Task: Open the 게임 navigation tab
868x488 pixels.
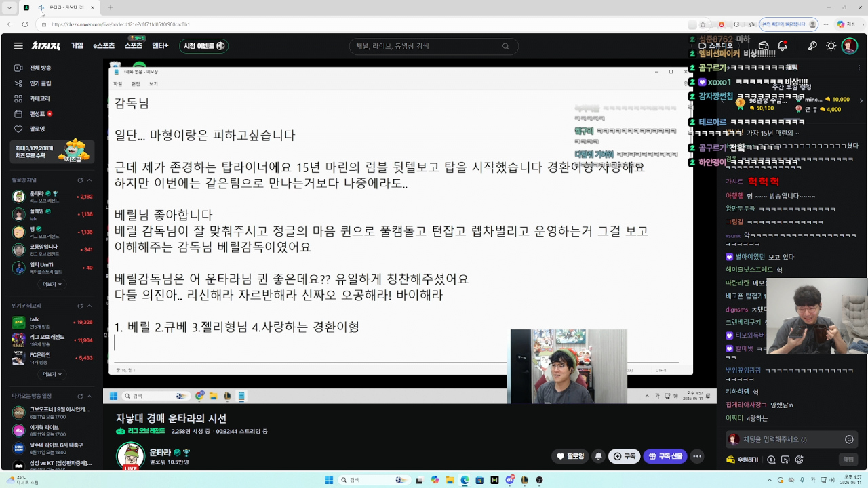Action: click(77, 46)
